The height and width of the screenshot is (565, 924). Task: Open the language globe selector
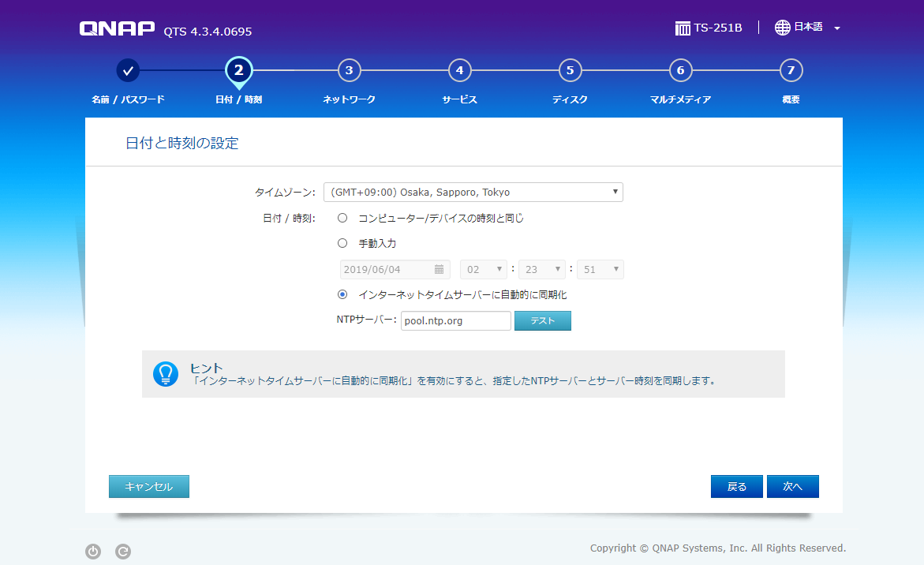(781, 26)
